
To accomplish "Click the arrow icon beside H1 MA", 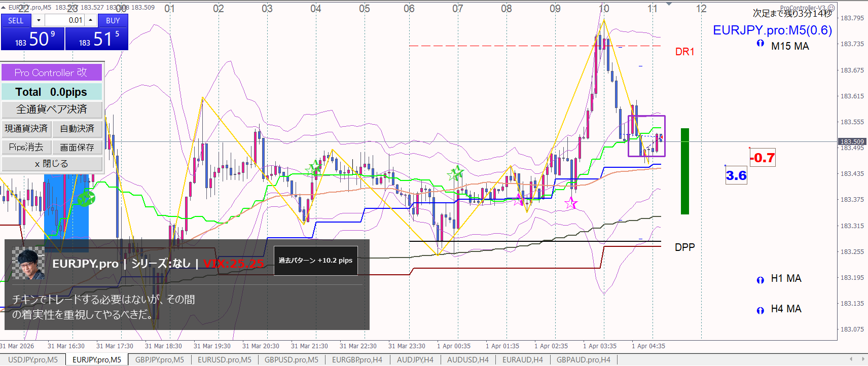I will [760, 280].
